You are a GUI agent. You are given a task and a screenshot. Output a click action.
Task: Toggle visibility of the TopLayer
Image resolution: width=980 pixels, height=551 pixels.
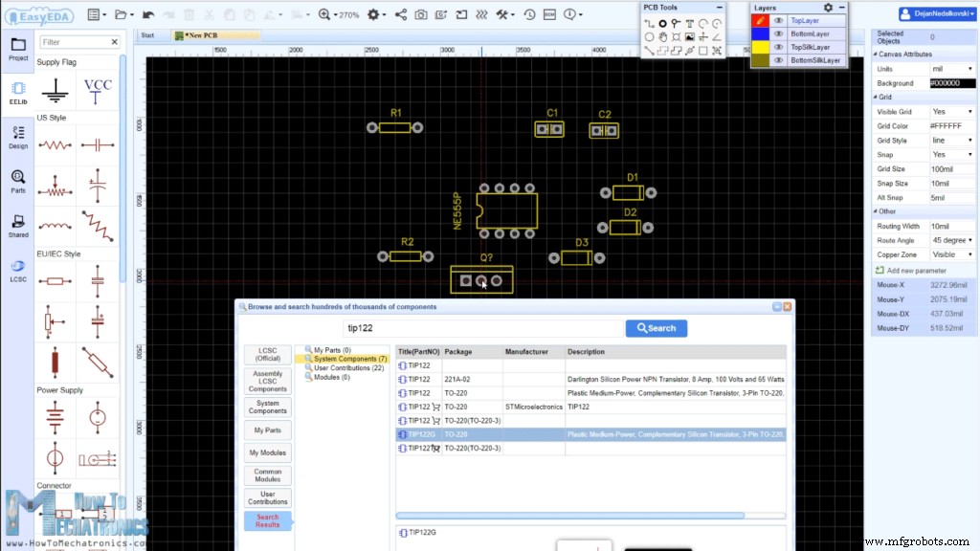[x=779, y=20]
